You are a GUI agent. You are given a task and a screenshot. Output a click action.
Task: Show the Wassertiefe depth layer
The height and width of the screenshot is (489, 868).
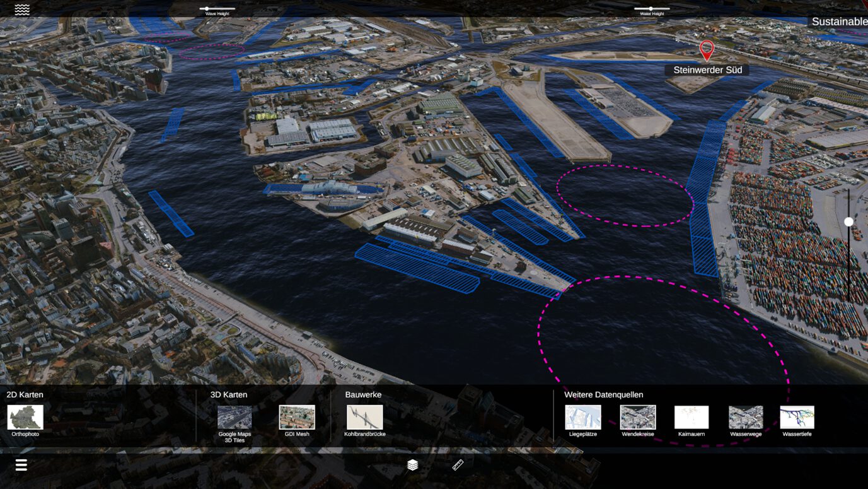797,417
